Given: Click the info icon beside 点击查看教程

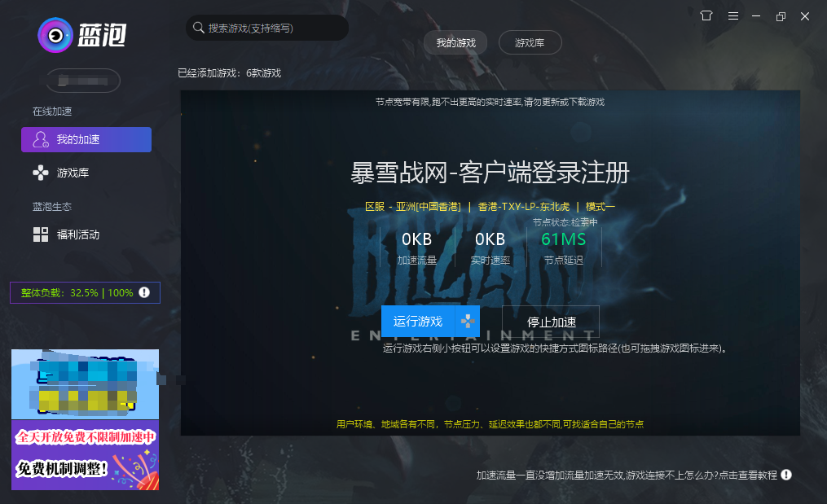Looking at the screenshot, I should 786,475.
